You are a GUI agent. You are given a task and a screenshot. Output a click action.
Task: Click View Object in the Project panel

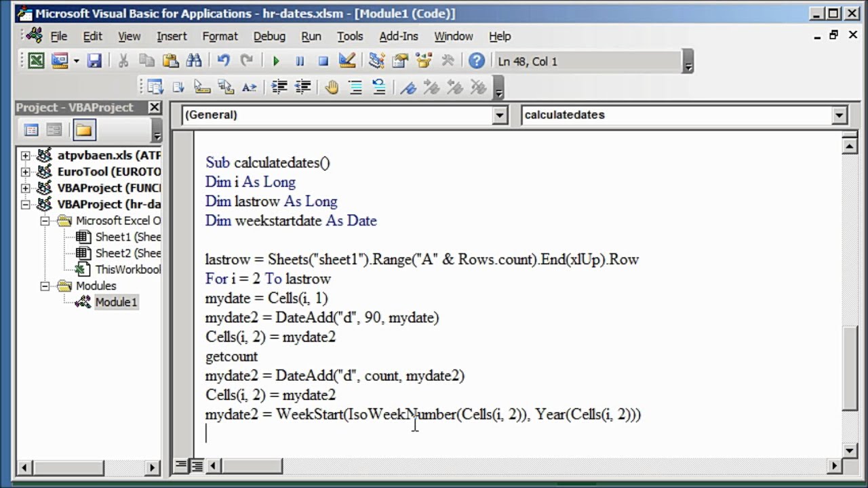coord(54,130)
